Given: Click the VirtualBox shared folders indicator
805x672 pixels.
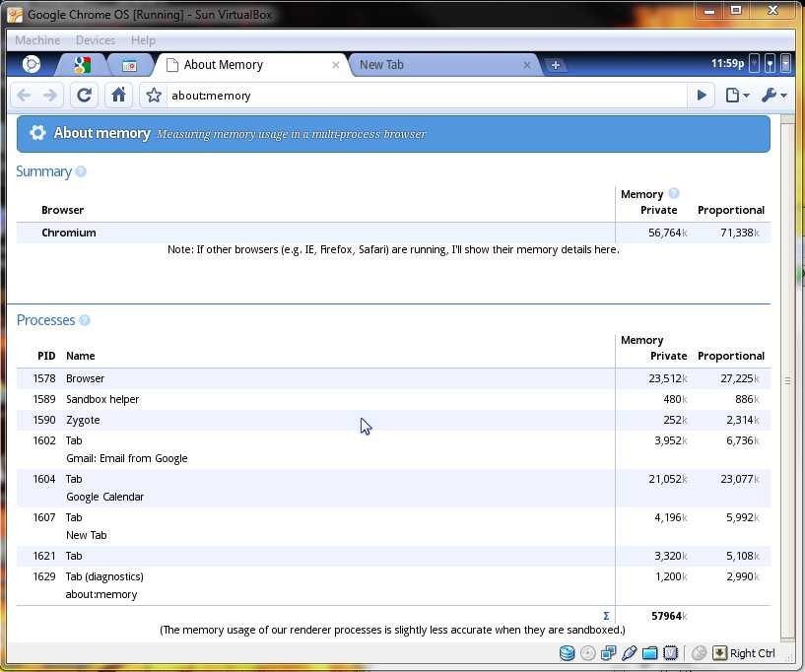Looking at the screenshot, I should [x=650, y=653].
